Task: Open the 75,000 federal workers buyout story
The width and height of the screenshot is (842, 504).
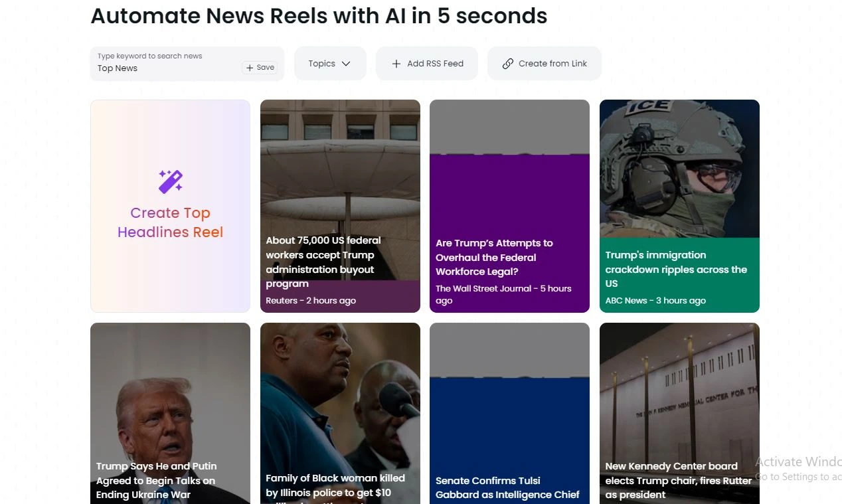Action: [340, 206]
